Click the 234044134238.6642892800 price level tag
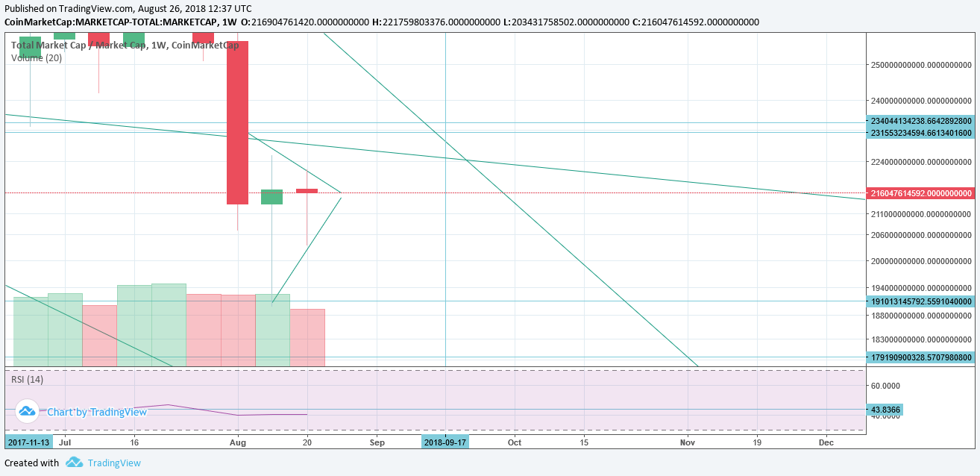This screenshot has width=980, height=476. 921,121
